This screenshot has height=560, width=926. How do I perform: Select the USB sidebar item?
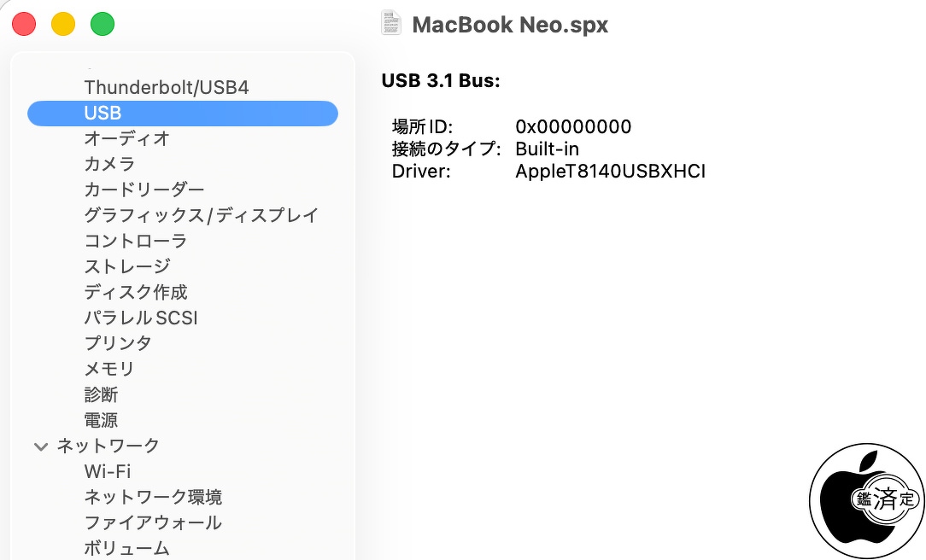pyautogui.click(x=103, y=113)
